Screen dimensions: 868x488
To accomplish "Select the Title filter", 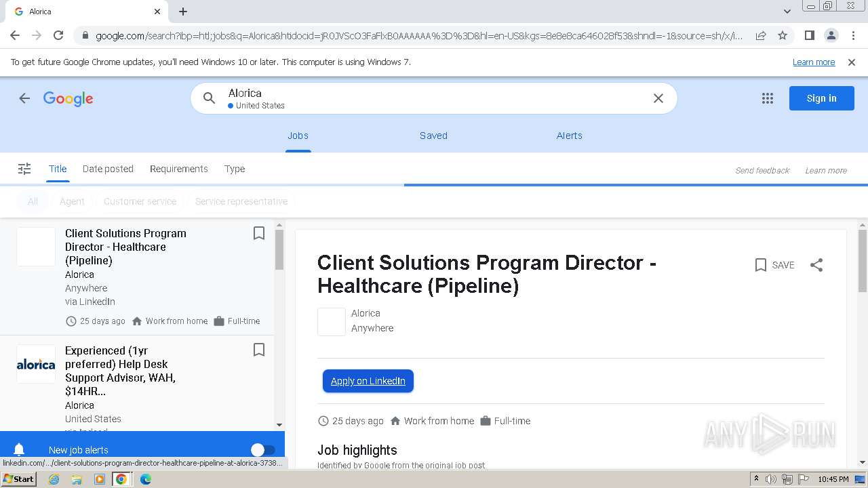I will click(58, 169).
